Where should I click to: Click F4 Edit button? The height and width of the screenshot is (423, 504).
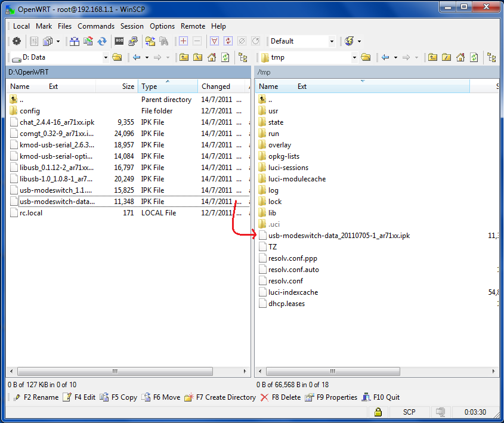pyautogui.click(x=79, y=397)
